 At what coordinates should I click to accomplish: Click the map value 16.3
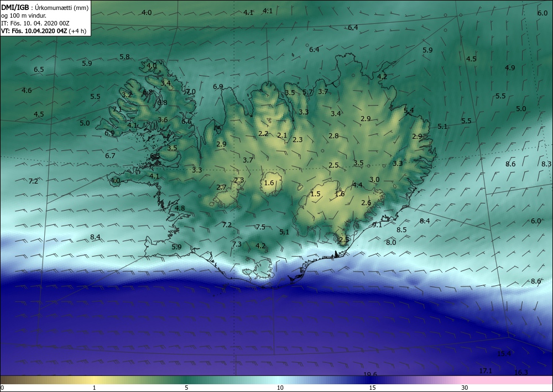521,373
